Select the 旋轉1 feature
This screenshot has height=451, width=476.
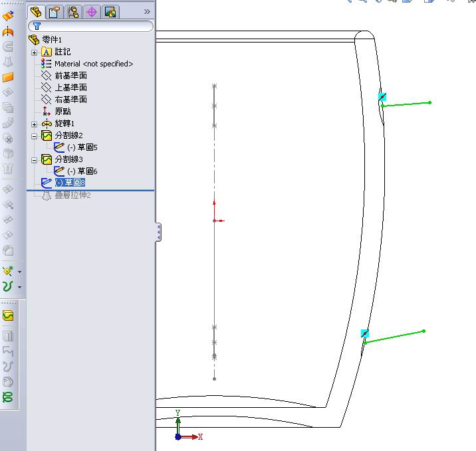64,123
